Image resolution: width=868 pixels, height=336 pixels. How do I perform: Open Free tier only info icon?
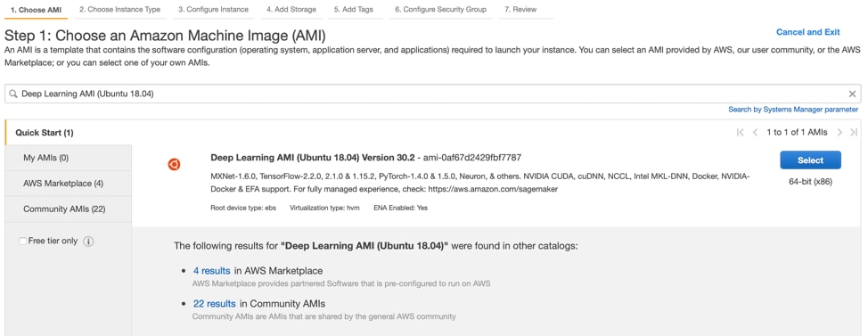pos(88,242)
